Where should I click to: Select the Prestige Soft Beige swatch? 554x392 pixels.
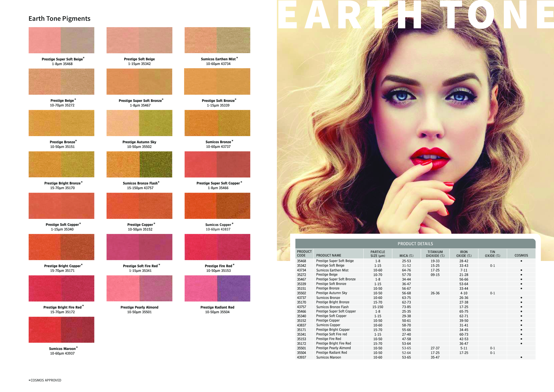pos(140,40)
